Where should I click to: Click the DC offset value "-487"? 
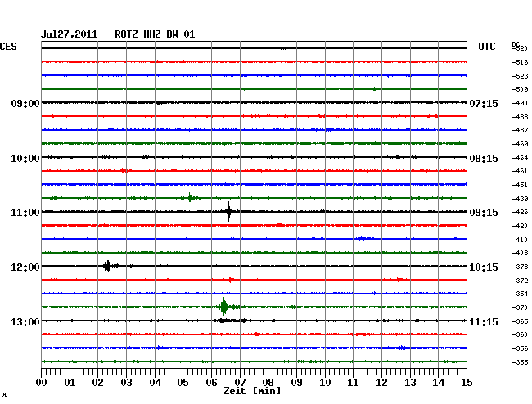[520, 130]
